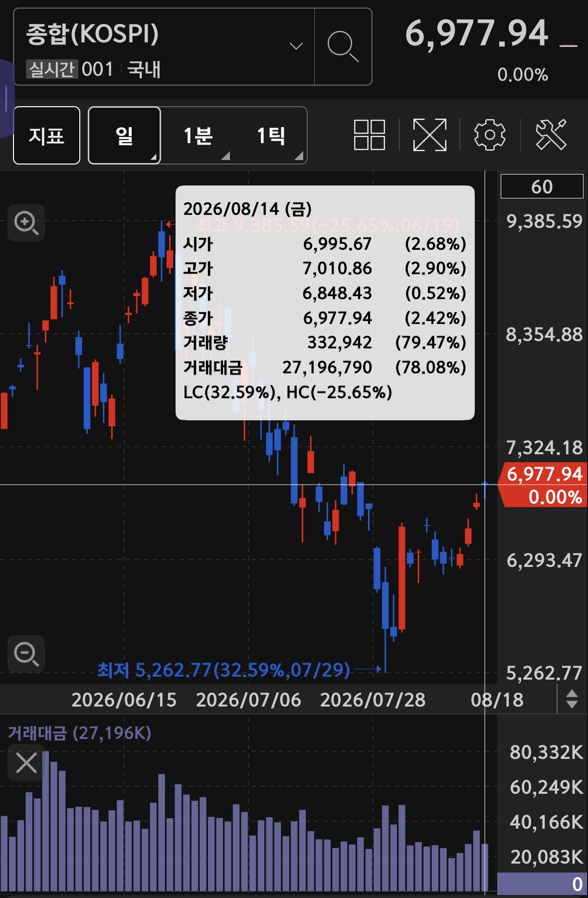The height and width of the screenshot is (898, 588).
Task: Click the current price 6,977.94 header
Action: tap(477, 34)
